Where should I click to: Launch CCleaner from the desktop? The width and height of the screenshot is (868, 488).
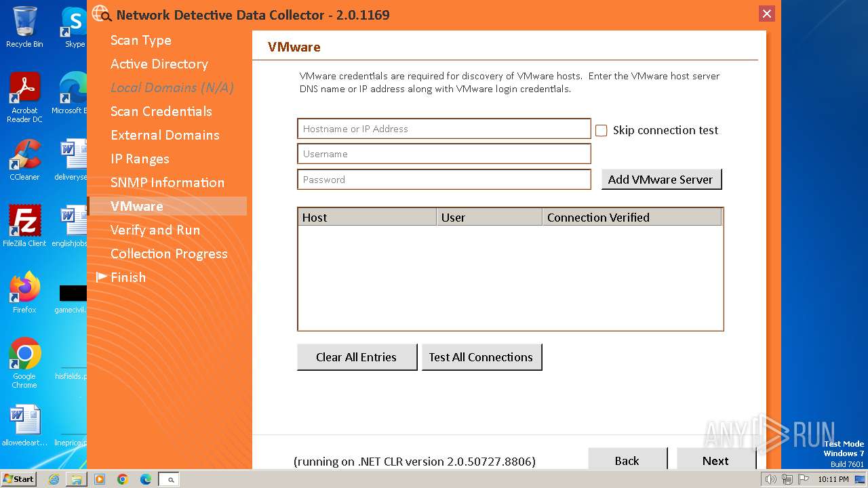click(x=24, y=160)
